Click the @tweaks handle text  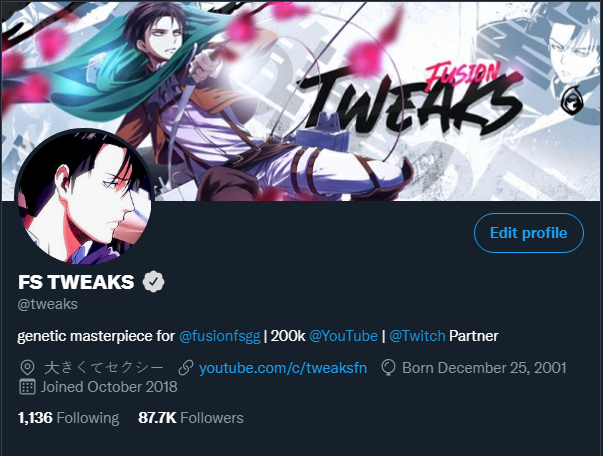(48, 304)
